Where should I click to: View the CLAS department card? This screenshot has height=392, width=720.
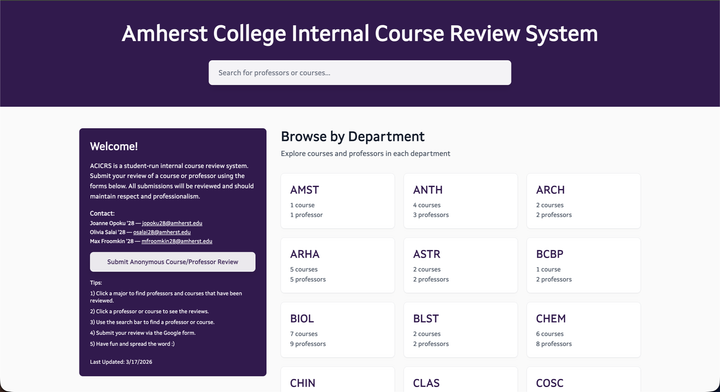click(x=461, y=379)
